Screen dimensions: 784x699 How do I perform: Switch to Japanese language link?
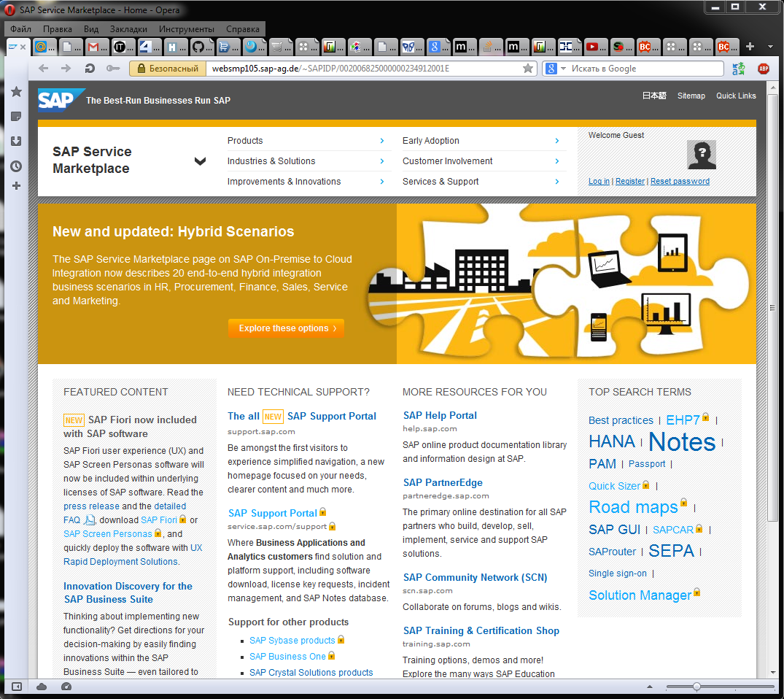654,96
